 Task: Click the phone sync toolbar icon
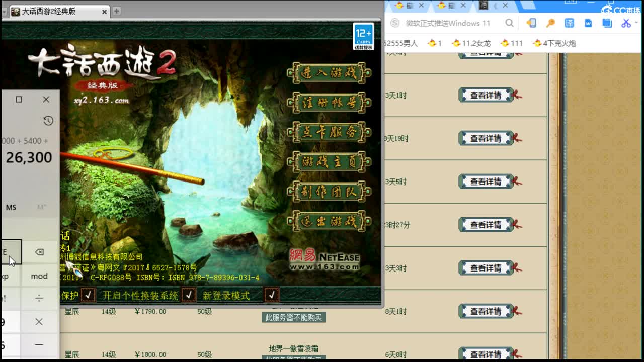coord(531,23)
